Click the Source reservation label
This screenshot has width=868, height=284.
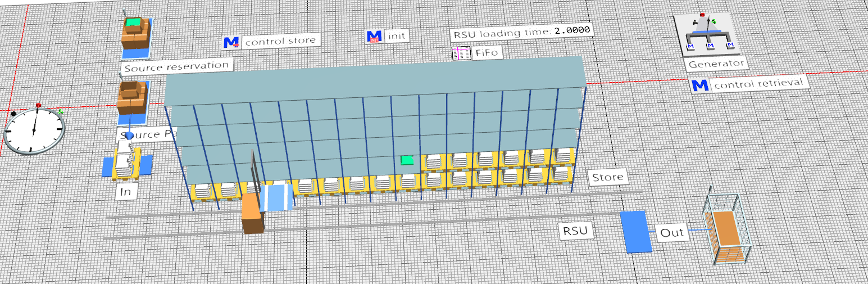click(176, 66)
